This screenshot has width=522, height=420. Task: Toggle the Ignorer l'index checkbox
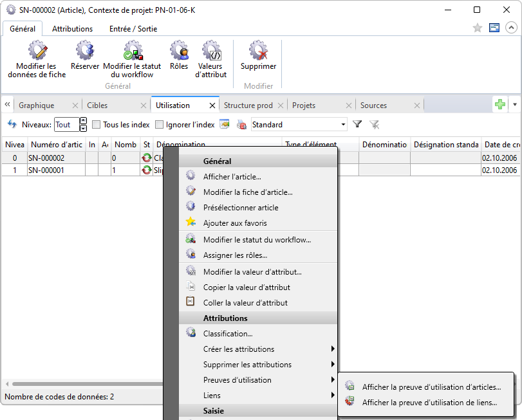click(x=159, y=125)
